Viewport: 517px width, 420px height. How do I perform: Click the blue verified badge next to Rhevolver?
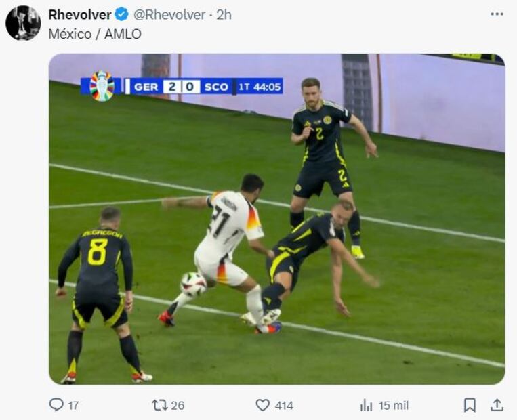click(x=122, y=14)
